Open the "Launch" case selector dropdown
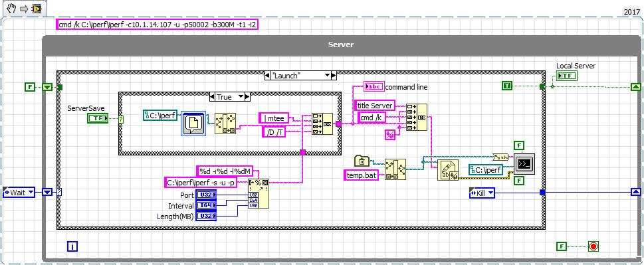 (x=328, y=76)
